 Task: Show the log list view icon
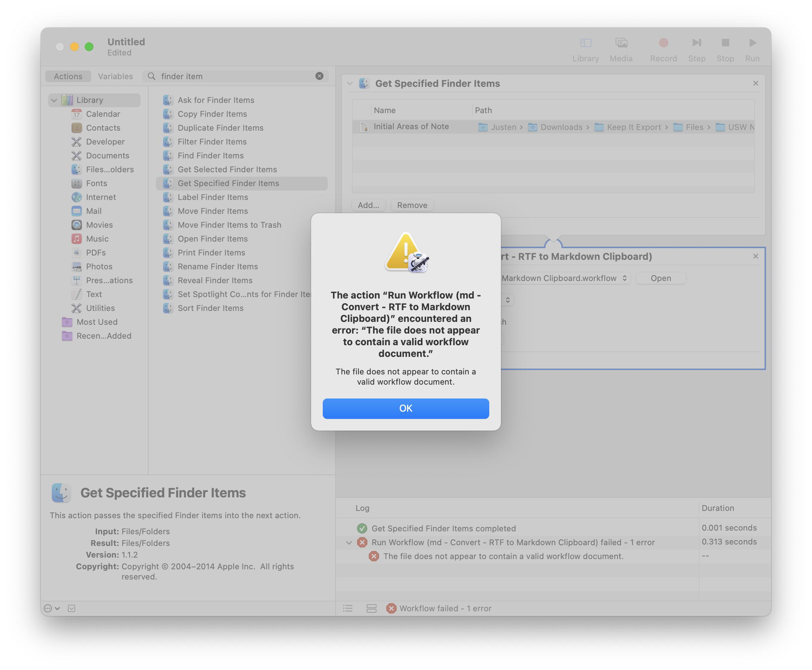coord(348,609)
